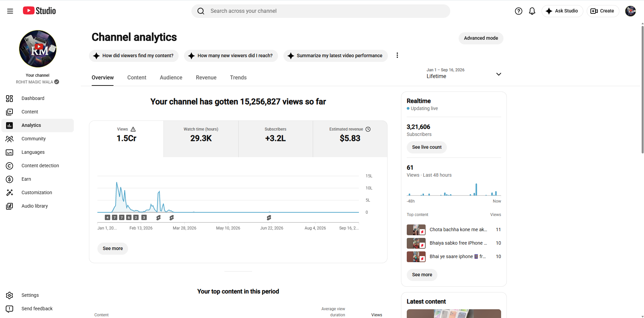Click the Analytics bar chart icon
The image size is (644, 318).
pyautogui.click(x=9, y=125)
